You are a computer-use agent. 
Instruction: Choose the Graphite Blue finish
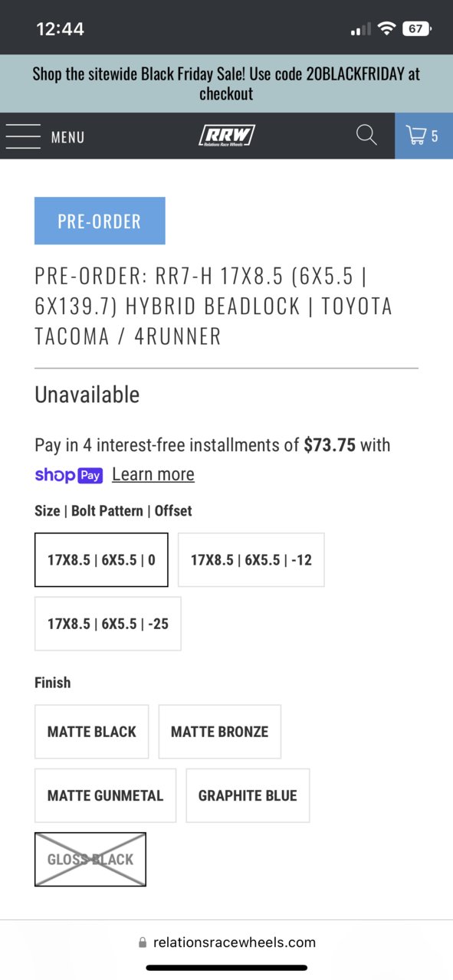(x=248, y=795)
